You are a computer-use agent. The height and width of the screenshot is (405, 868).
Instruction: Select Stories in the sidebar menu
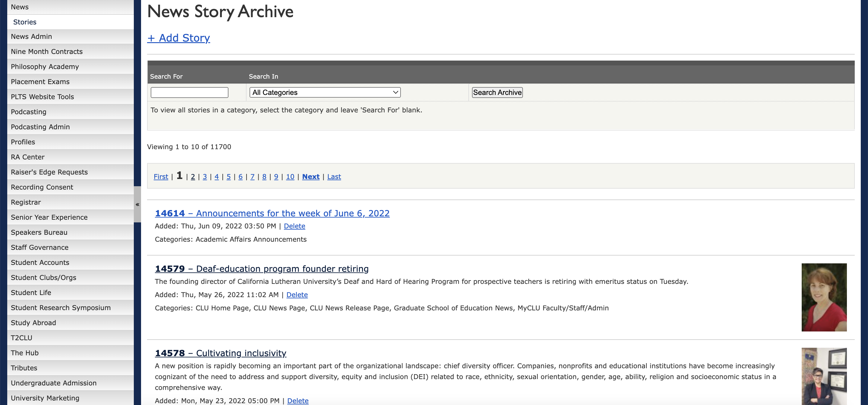pos(25,22)
